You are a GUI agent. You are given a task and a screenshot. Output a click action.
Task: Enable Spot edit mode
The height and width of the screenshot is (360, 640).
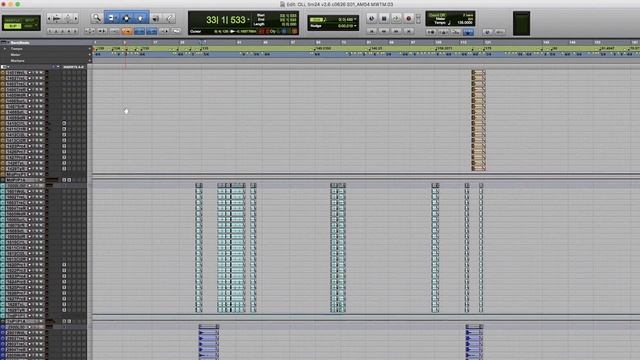click(x=30, y=20)
